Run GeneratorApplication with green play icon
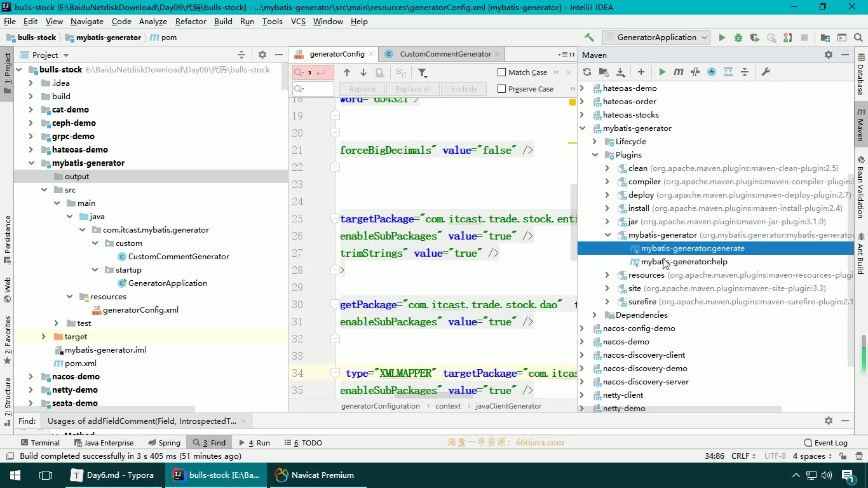This screenshot has height=488, width=868. (x=722, y=37)
